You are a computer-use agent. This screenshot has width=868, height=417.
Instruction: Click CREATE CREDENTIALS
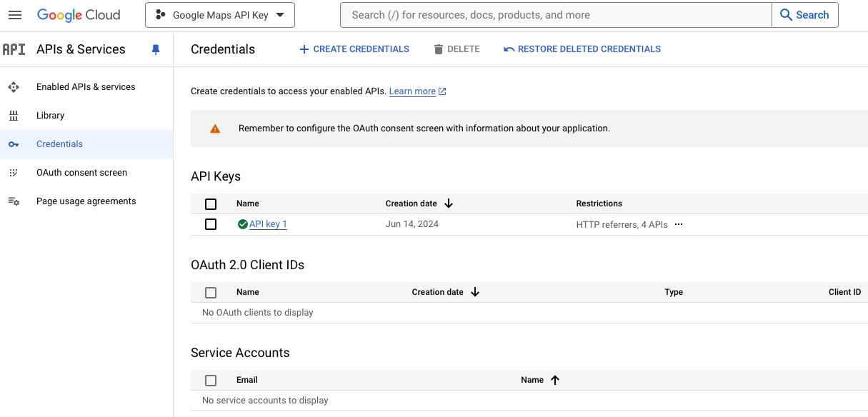coord(354,49)
